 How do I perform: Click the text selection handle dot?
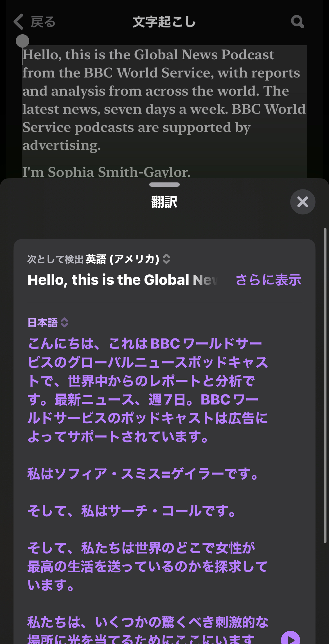[x=22, y=41]
